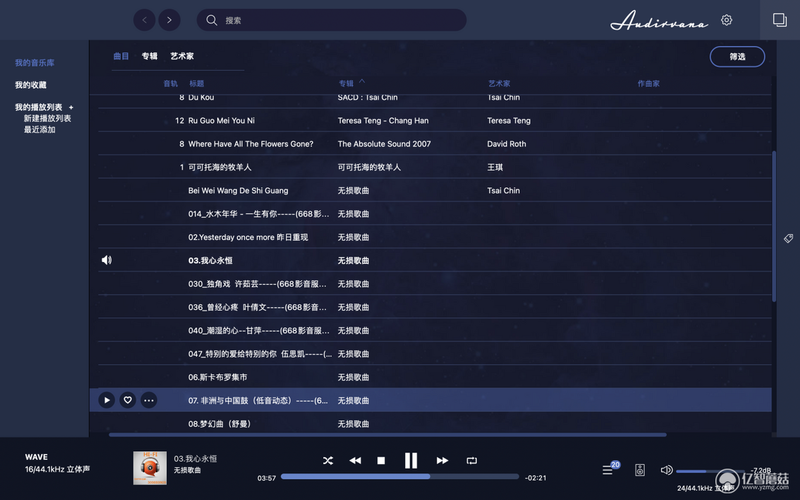The height and width of the screenshot is (500, 800).
Task: Mute volume via speaker icon
Action: [x=666, y=470]
